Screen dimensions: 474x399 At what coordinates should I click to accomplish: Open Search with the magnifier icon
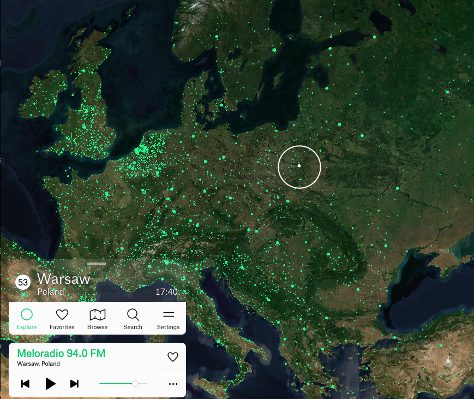pos(133,314)
